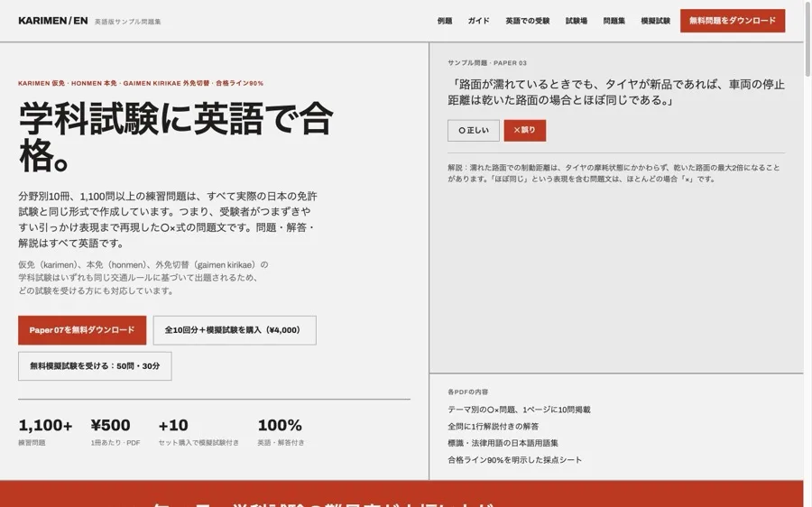Click Paper 07を無料ダウンロード button

(x=82, y=330)
